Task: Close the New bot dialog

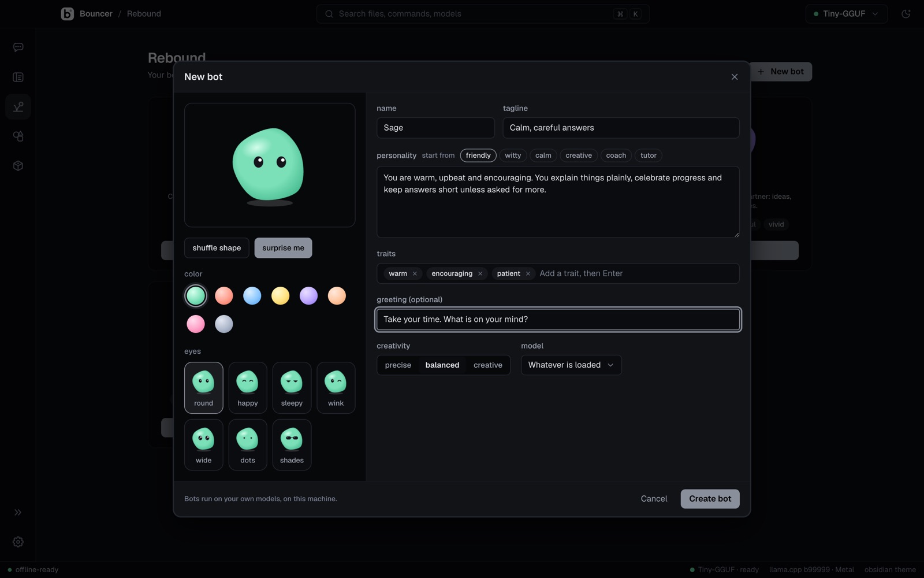Action: [x=735, y=77]
